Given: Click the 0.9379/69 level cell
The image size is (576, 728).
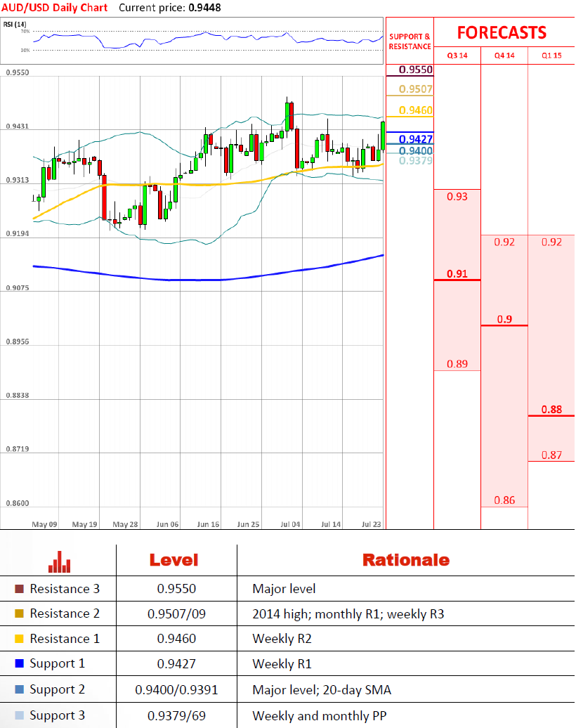Looking at the screenshot, I should (176, 715).
